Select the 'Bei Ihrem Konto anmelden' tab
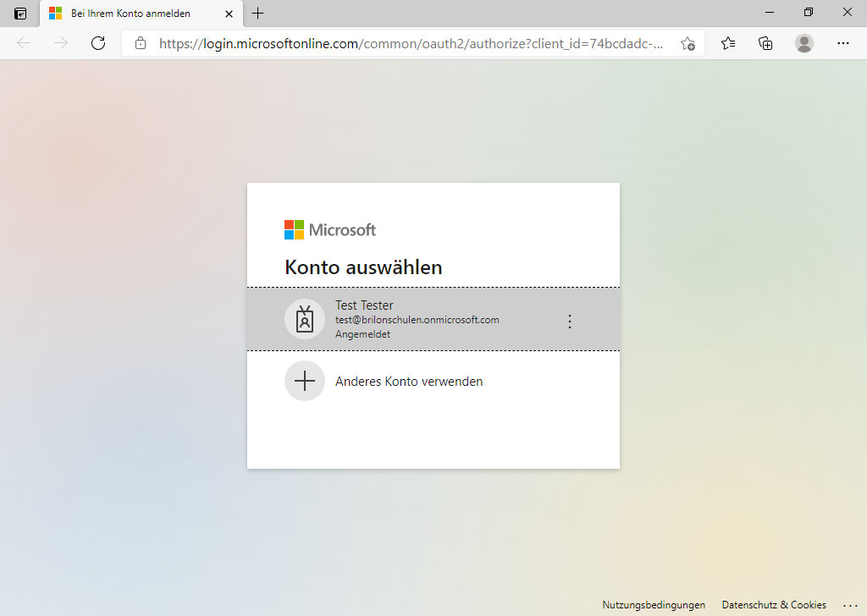 coord(131,14)
